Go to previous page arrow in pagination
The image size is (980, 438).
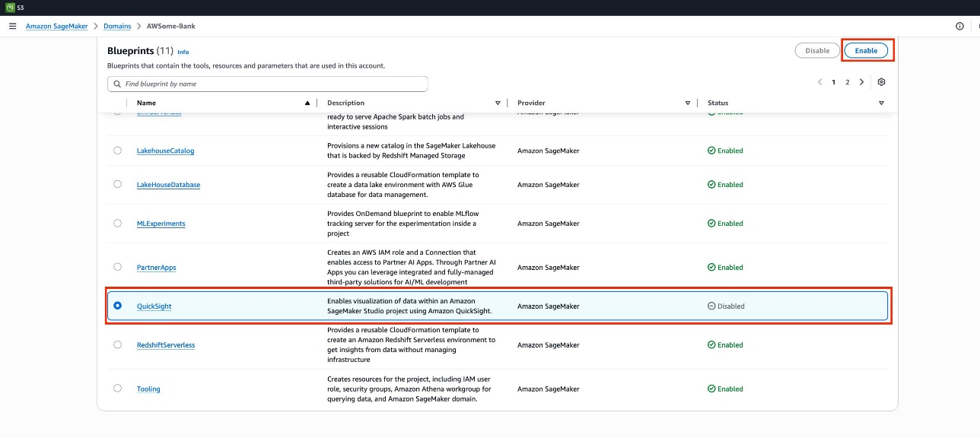pyautogui.click(x=820, y=82)
